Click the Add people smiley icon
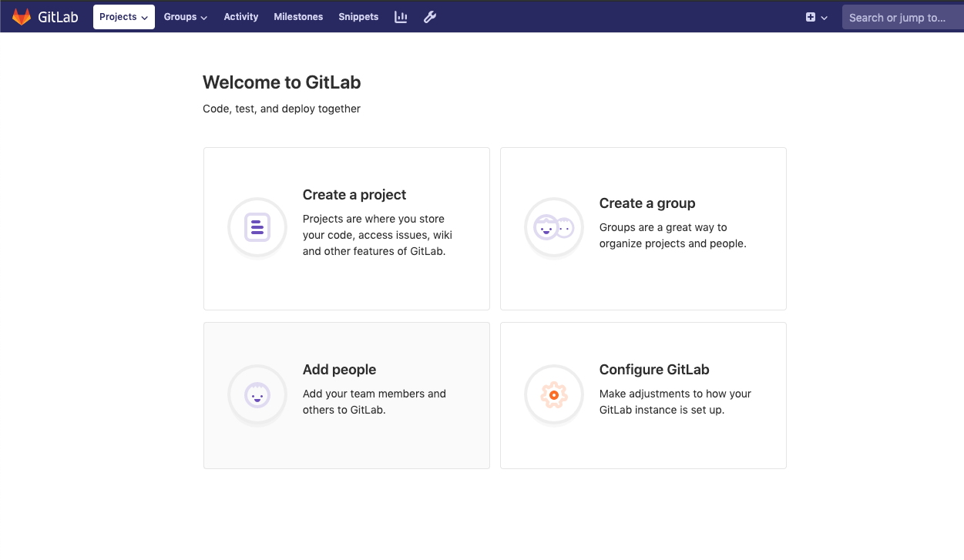964x560 pixels. click(257, 394)
